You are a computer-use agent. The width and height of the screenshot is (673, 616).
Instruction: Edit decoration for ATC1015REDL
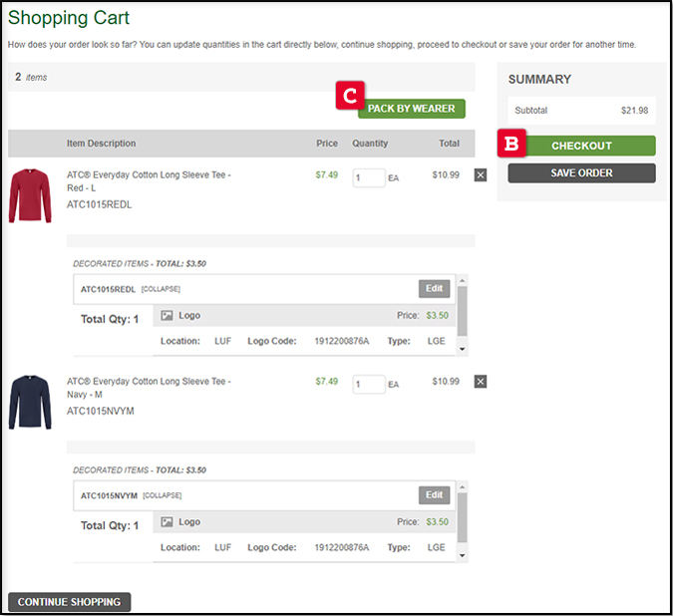click(x=434, y=289)
